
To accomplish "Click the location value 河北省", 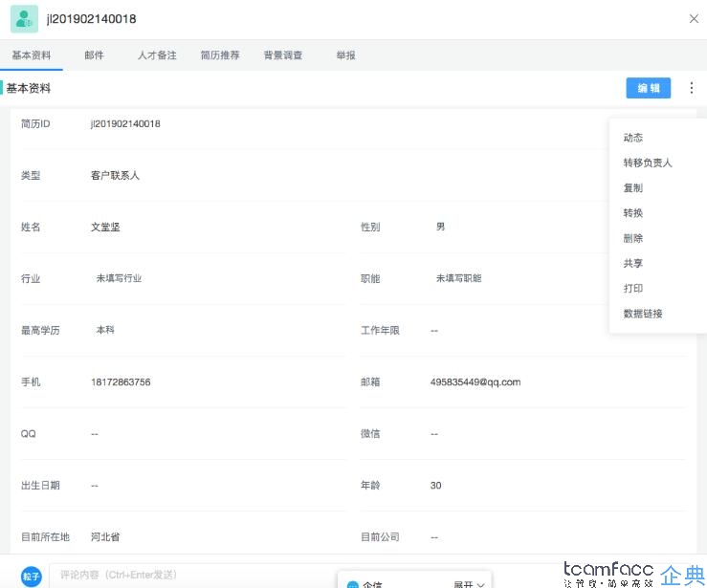I will coord(105,537).
